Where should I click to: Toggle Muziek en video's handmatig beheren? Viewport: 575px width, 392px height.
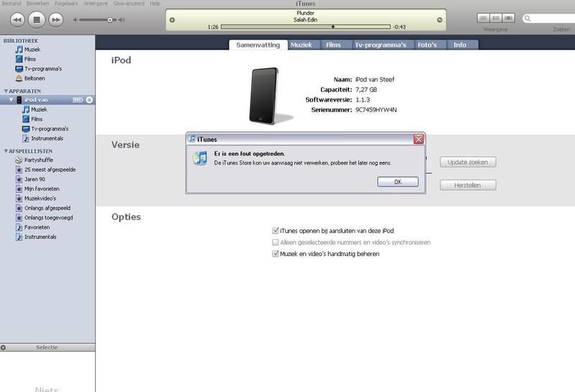pos(276,254)
